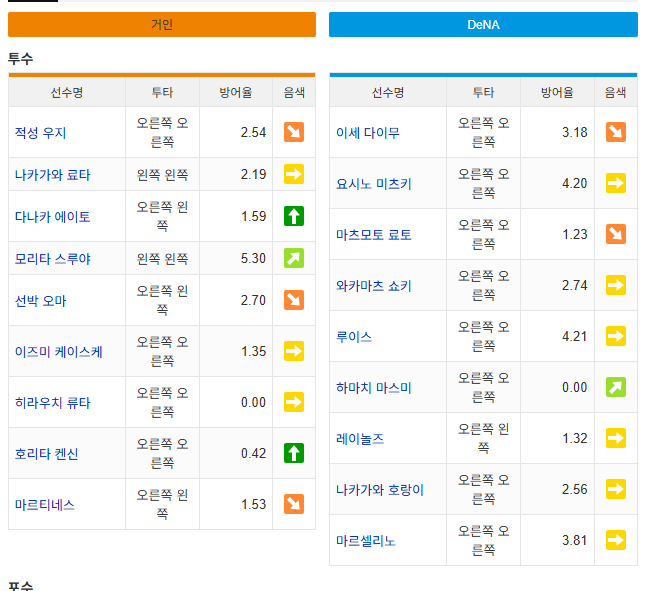The image size is (648, 591).
Task: Open player link 호리타 켄신
Action: 46,454
